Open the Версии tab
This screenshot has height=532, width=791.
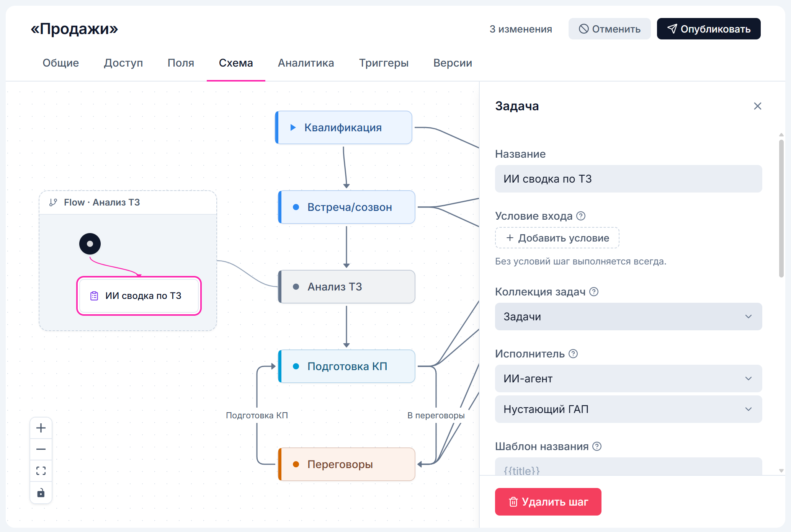point(453,63)
